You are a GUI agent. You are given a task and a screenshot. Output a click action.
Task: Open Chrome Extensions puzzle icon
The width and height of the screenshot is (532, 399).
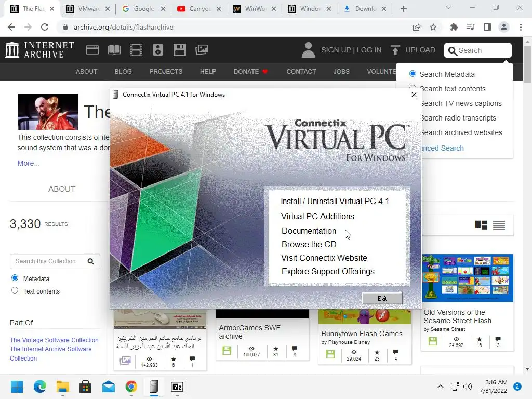coord(454,27)
